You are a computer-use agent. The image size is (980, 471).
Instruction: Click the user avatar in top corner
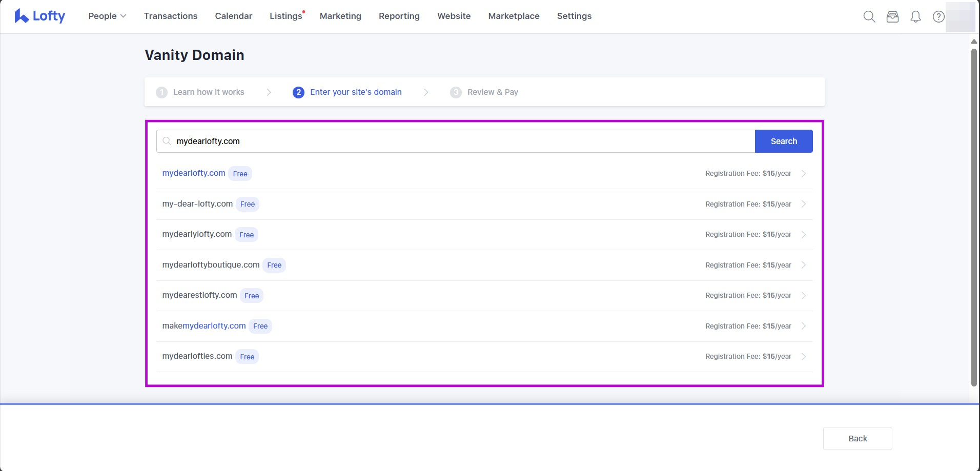[x=960, y=16]
